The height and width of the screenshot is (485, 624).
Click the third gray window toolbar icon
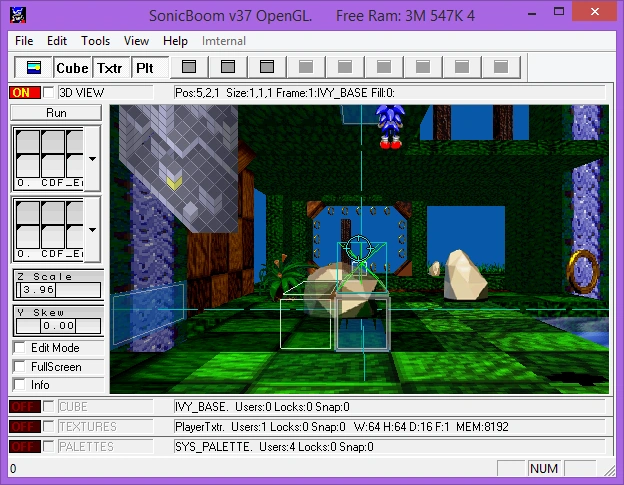266,68
